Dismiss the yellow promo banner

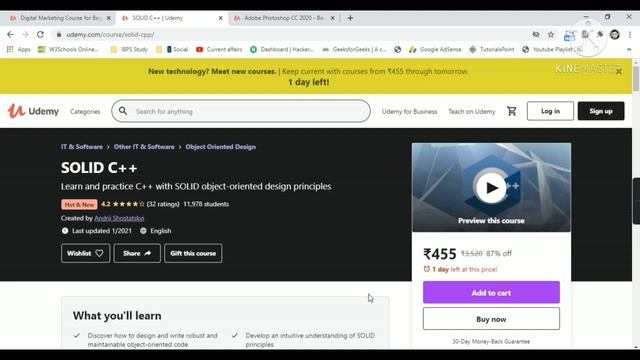(x=619, y=71)
